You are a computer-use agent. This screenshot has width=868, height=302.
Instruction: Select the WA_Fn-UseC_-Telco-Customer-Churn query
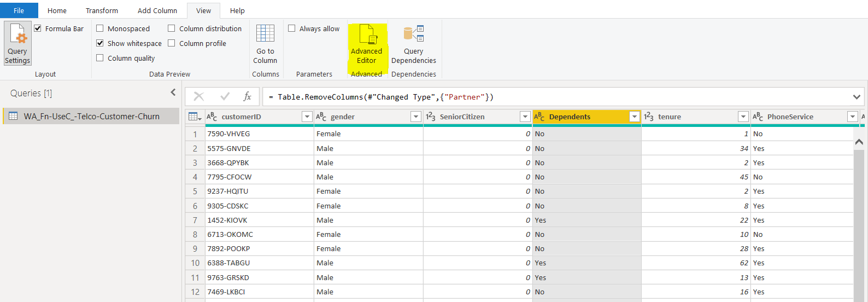(91, 116)
